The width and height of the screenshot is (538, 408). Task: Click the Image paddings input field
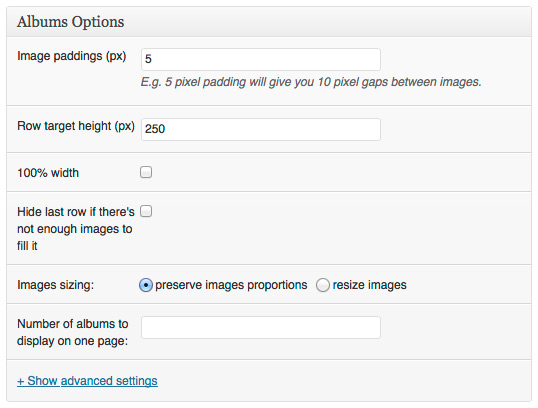(x=261, y=59)
